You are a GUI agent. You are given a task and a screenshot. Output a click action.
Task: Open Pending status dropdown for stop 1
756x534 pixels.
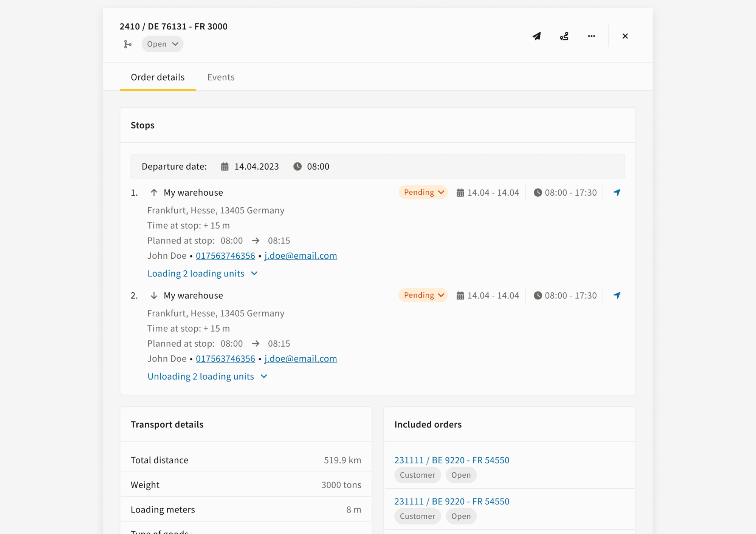coord(423,193)
